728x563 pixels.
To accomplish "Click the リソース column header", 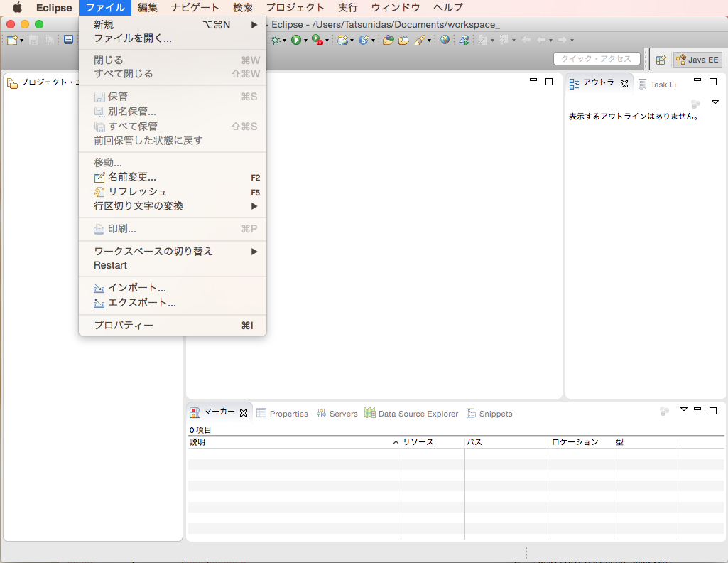I will click(433, 442).
